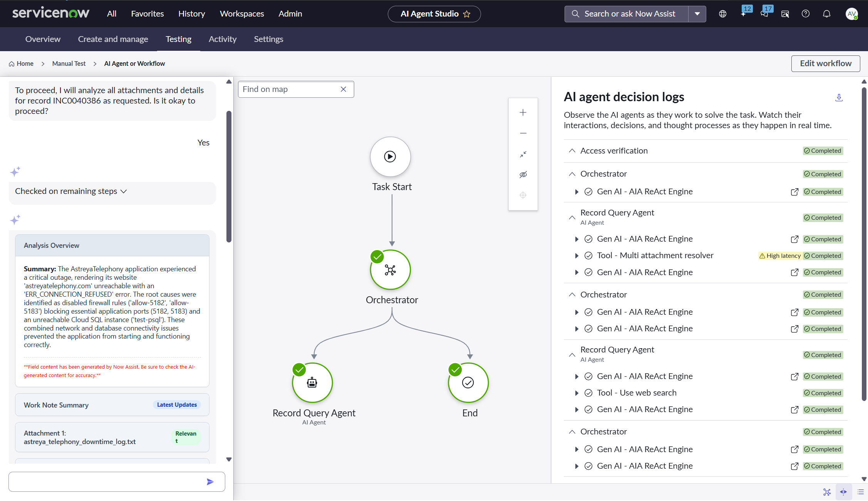Collapse the Access verification section

tap(572, 151)
